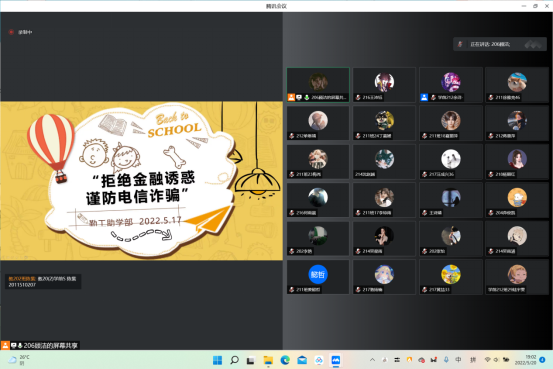Click the shared Back to School slide
The image size is (553, 369).
point(141,181)
